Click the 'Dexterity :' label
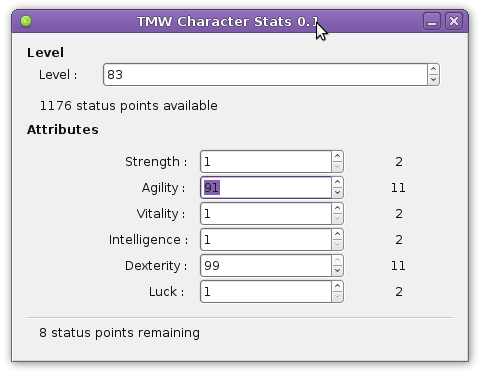 pos(156,266)
